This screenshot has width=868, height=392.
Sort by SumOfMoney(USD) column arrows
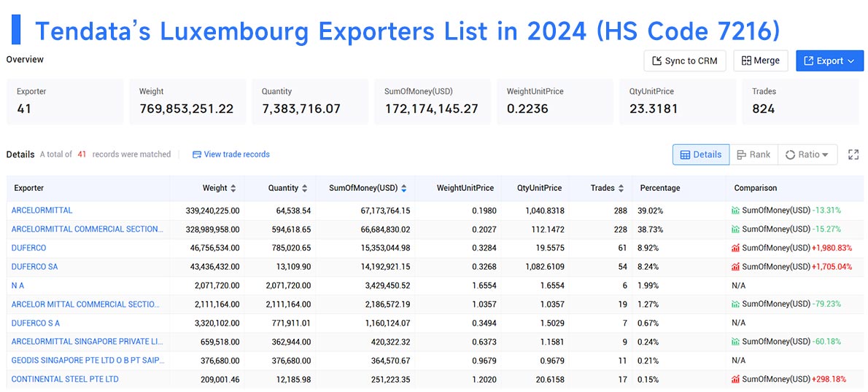point(403,188)
